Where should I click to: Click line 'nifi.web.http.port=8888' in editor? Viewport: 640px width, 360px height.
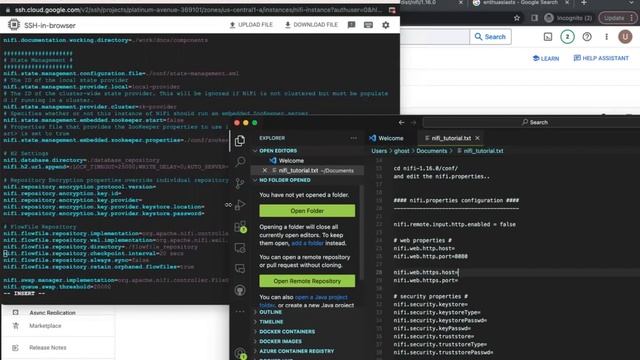click(x=430, y=256)
